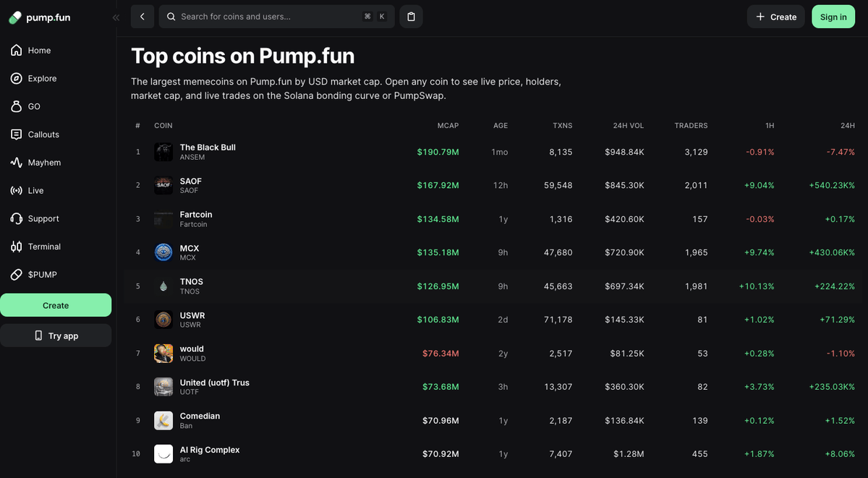Click the magnifier search icon

click(171, 17)
